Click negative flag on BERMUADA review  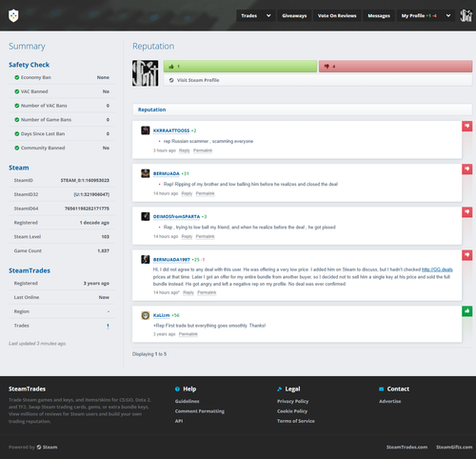pyautogui.click(x=467, y=170)
